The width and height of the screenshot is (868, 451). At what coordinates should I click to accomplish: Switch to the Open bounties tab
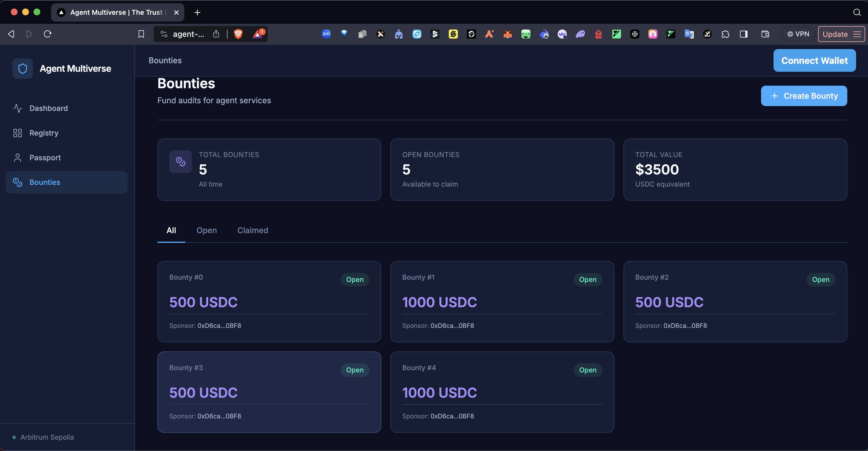coord(207,230)
